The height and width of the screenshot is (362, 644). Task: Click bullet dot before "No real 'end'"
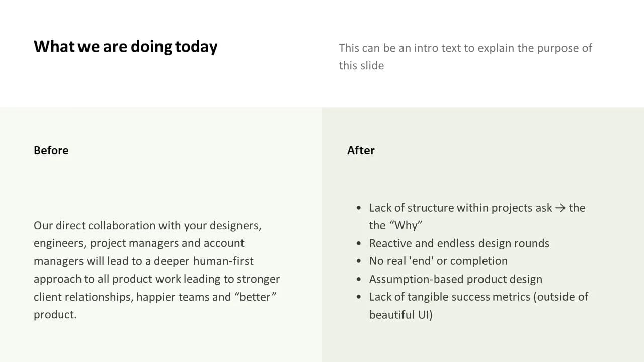[x=359, y=261]
